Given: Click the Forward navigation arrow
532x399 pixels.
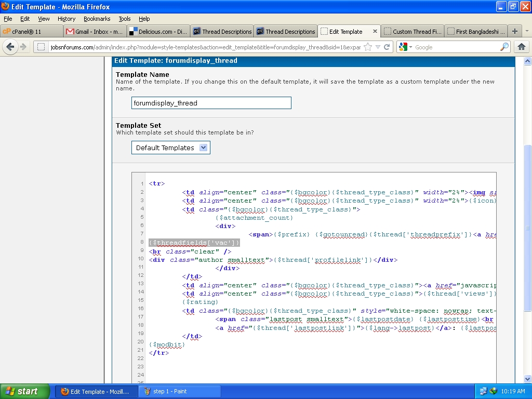Looking at the screenshot, I should (23, 47).
